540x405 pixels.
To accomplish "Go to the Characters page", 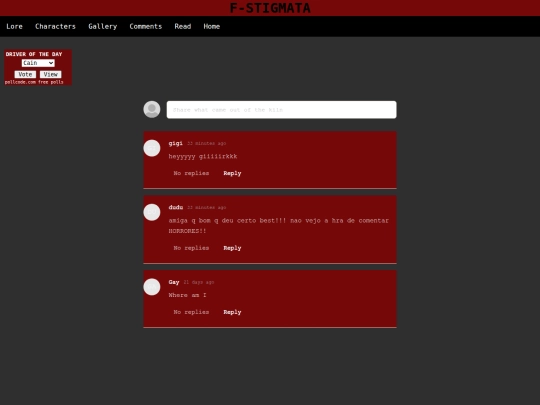I will click(55, 27).
